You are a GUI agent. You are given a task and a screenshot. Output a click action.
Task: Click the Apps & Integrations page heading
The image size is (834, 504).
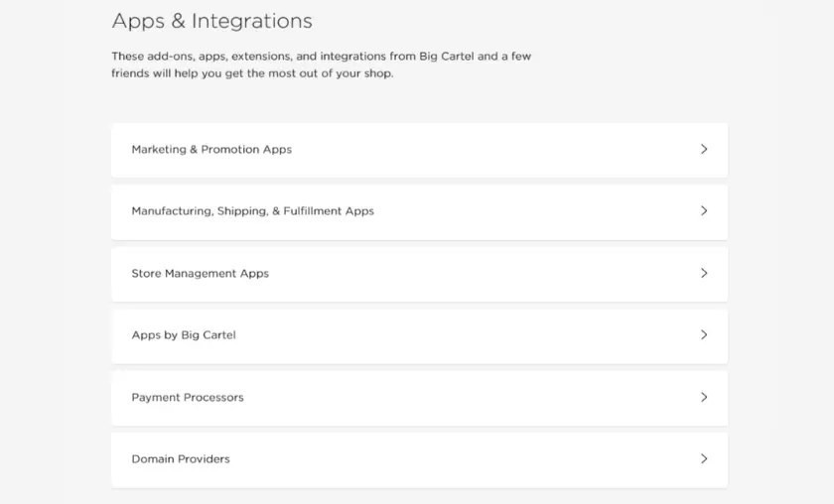click(x=211, y=21)
